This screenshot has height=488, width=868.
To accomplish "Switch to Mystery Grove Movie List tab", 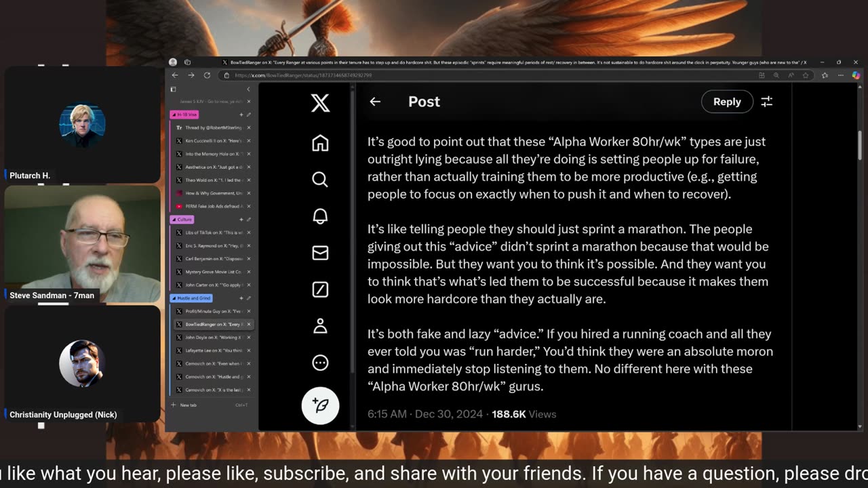I will [213, 272].
